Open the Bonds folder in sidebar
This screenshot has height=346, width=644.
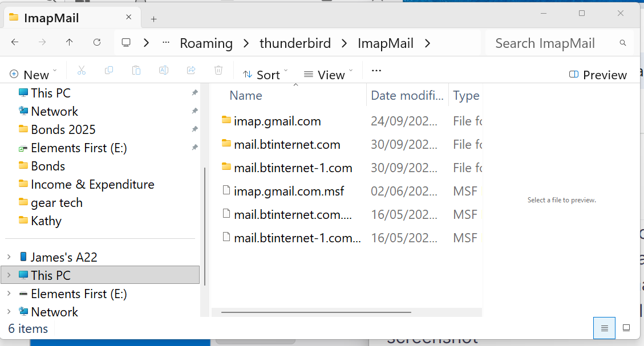click(x=42, y=166)
